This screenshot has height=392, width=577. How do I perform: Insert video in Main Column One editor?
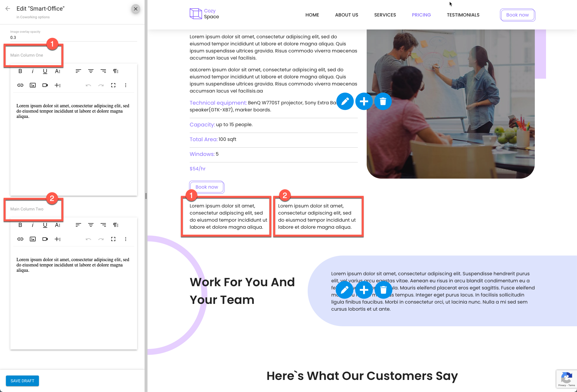tap(45, 85)
